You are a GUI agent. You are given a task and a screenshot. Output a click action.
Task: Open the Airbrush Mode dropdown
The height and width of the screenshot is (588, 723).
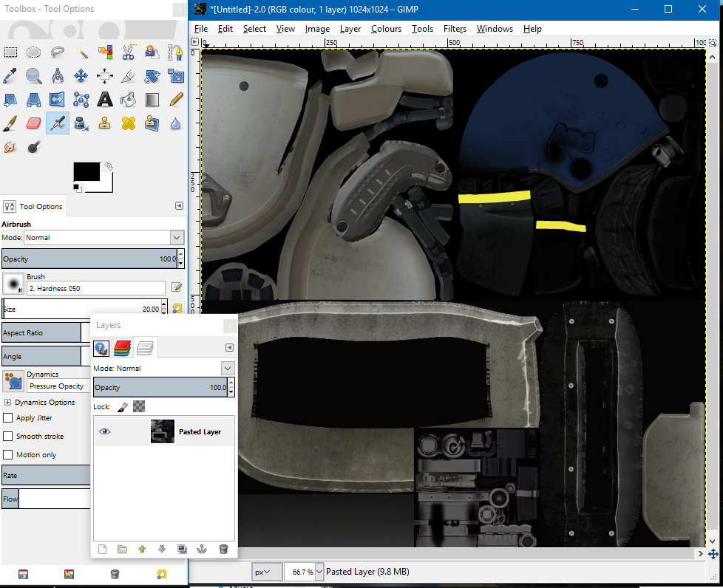tap(177, 238)
